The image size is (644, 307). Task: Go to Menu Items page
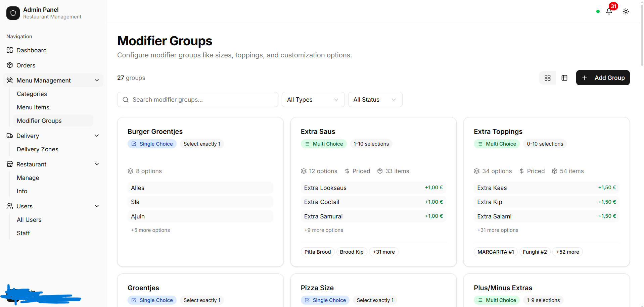[33, 107]
